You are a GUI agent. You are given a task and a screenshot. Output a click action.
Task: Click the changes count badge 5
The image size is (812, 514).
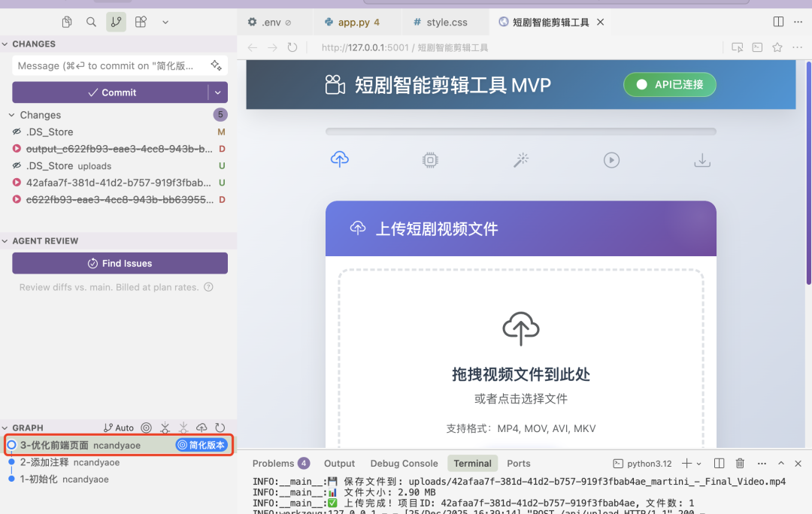click(x=220, y=114)
